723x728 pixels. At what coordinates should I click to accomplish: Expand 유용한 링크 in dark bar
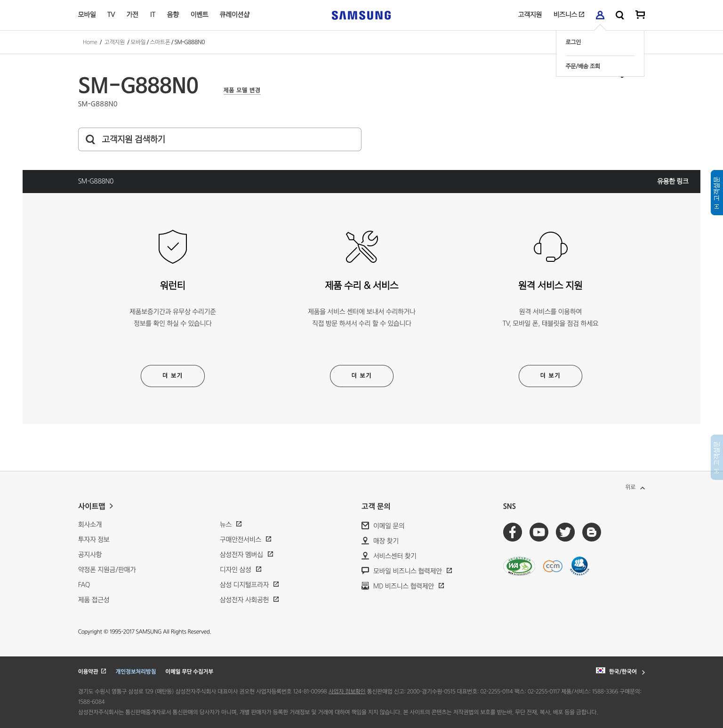(673, 181)
